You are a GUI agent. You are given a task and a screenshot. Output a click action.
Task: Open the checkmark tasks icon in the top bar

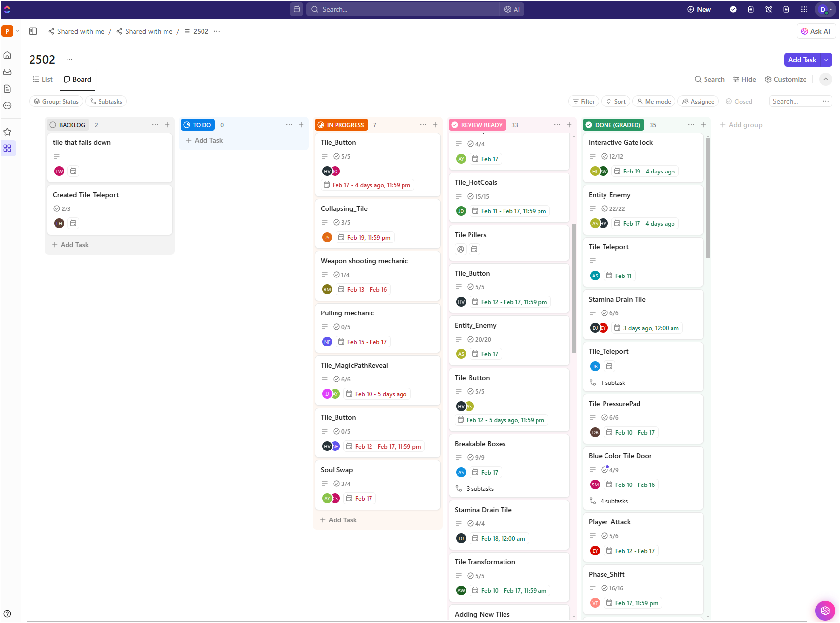(733, 9)
